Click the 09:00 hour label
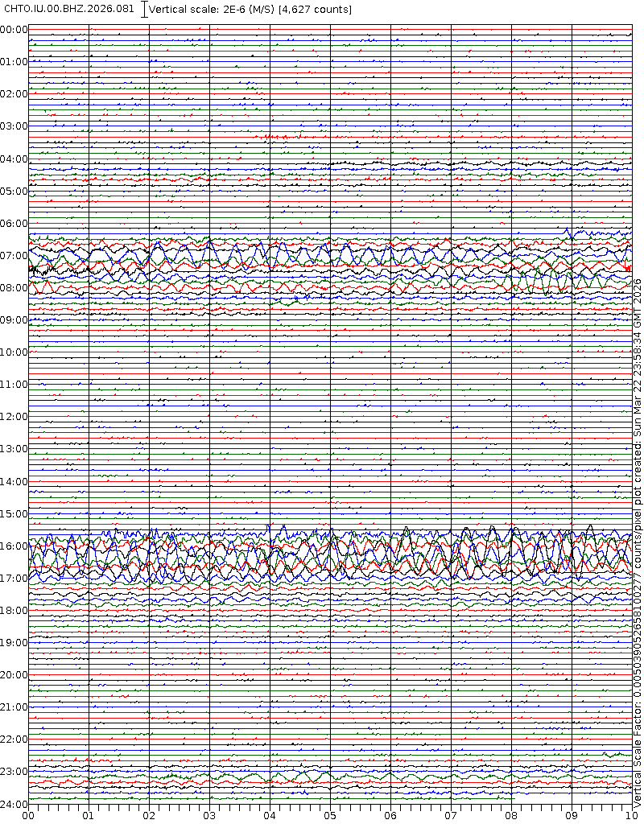Viewport: 644px width, 824px height. [14, 320]
